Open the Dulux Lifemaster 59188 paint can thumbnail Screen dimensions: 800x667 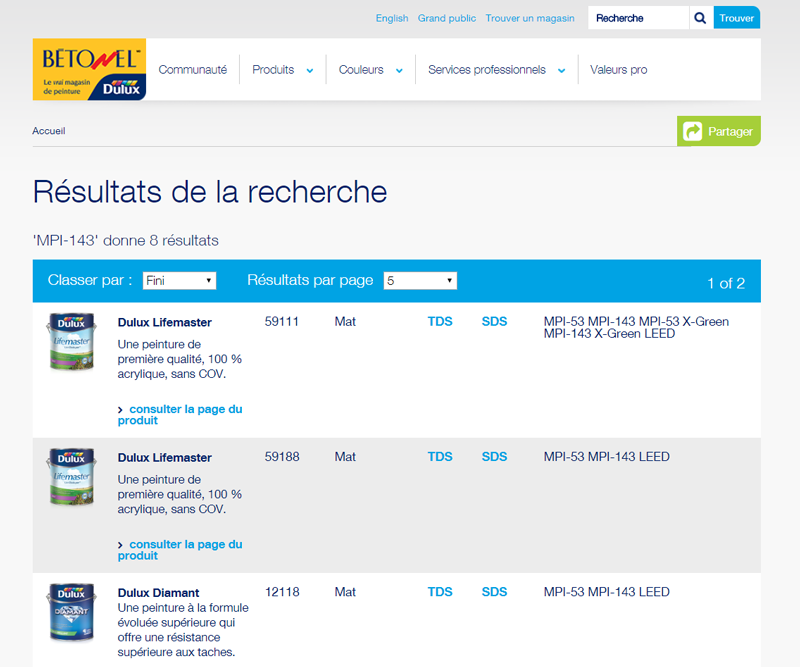coord(71,476)
